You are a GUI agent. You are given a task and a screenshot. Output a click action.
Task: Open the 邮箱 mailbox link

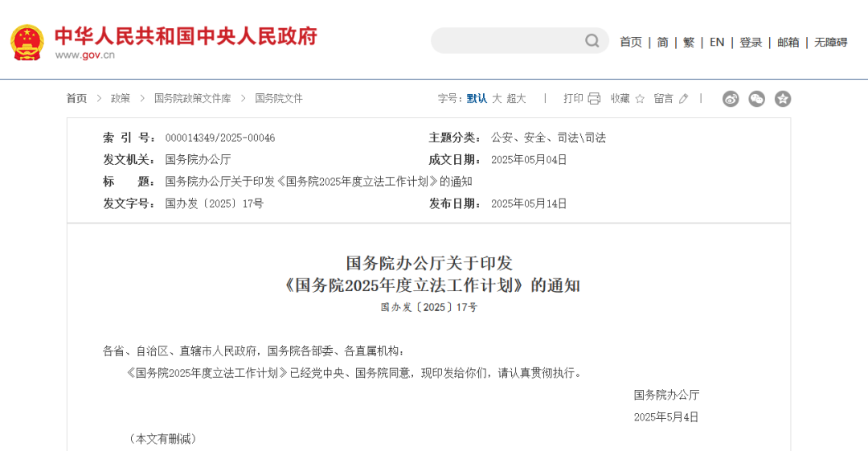tap(788, 42)
